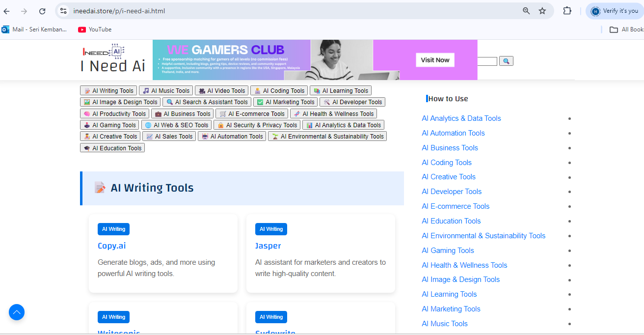Screen dimensions: 644x335
Task: Go back to the previous page
Action: click(7, 11)
